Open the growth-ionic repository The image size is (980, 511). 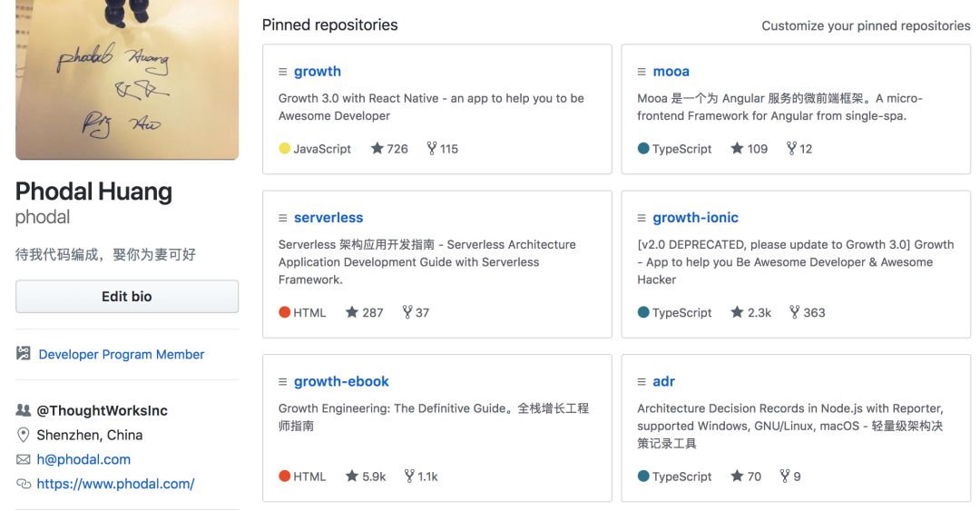(x=696, y=218)
